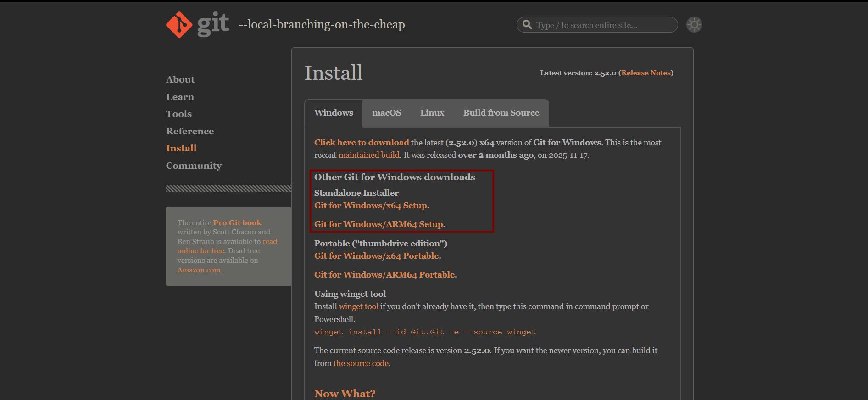
Task: Click the Git diamond logo icon
Action: (x=179, y=25)
